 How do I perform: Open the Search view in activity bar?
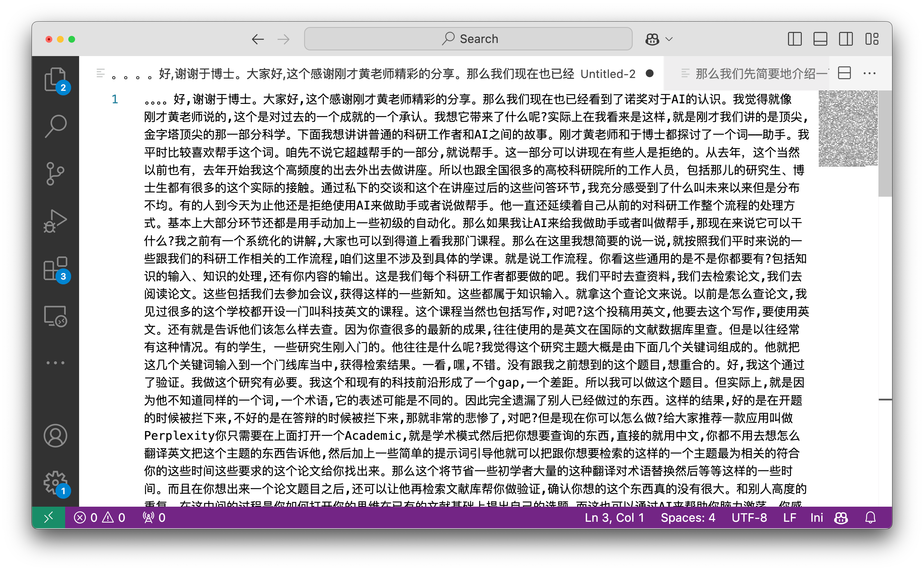click(55, 126)
